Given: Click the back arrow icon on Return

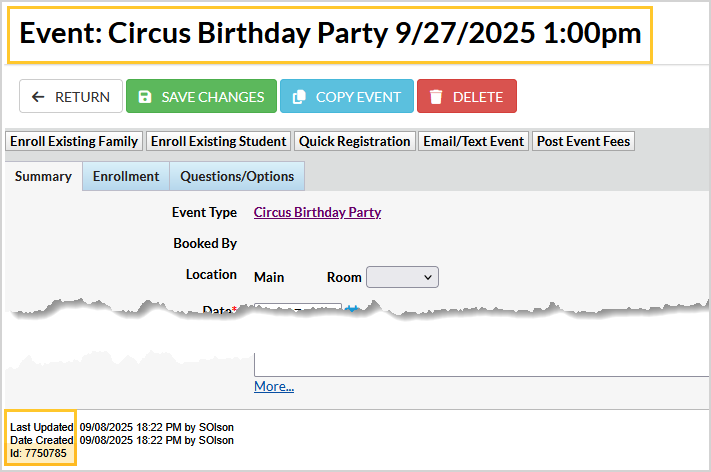Looking at the screenshot, I should pyautogui.click(x=39, y=97).
